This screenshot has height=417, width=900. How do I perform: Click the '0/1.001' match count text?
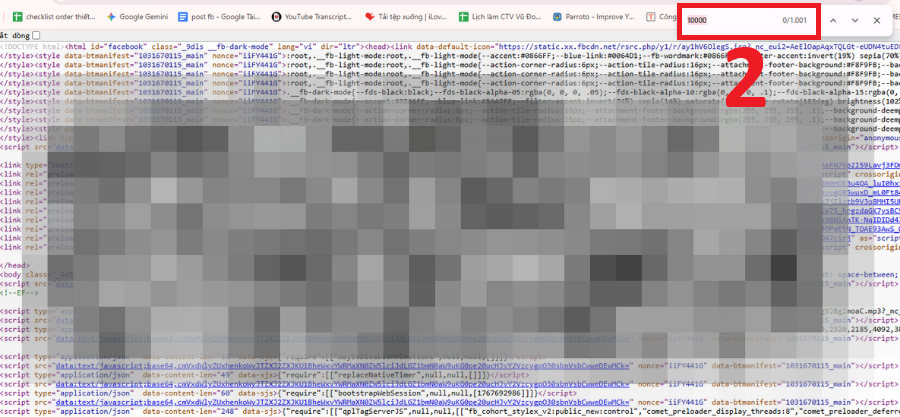[795, 21]
